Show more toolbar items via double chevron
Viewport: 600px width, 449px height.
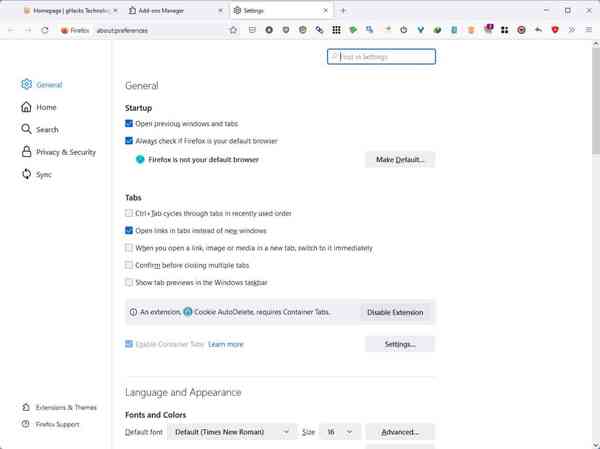click(572, 30)
